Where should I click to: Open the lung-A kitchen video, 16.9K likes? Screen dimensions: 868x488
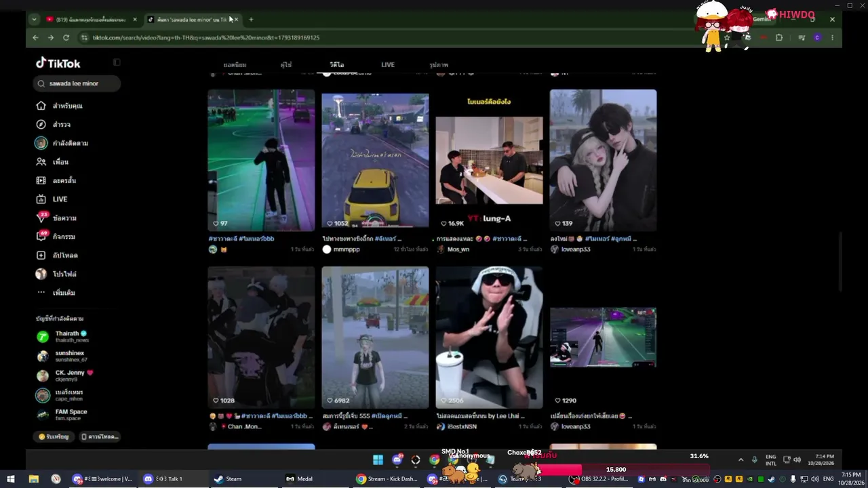[489, 161]
